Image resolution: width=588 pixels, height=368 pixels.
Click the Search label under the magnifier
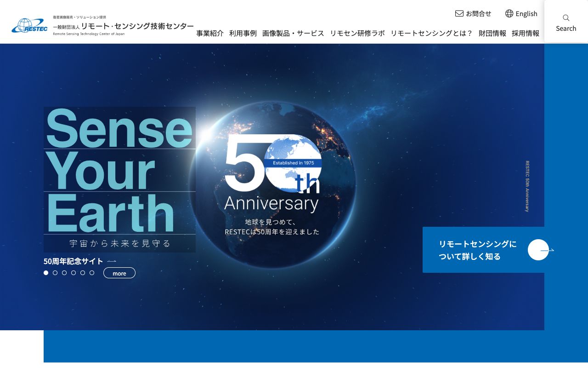click(x=566, y=28)
